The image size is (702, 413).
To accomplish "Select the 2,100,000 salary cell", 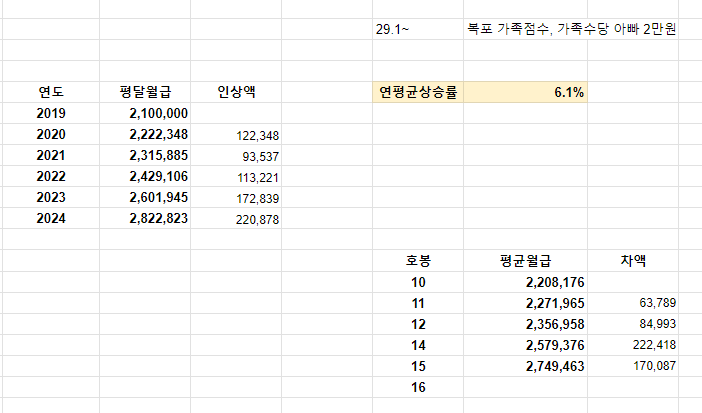I will click(x=145, y=113).
